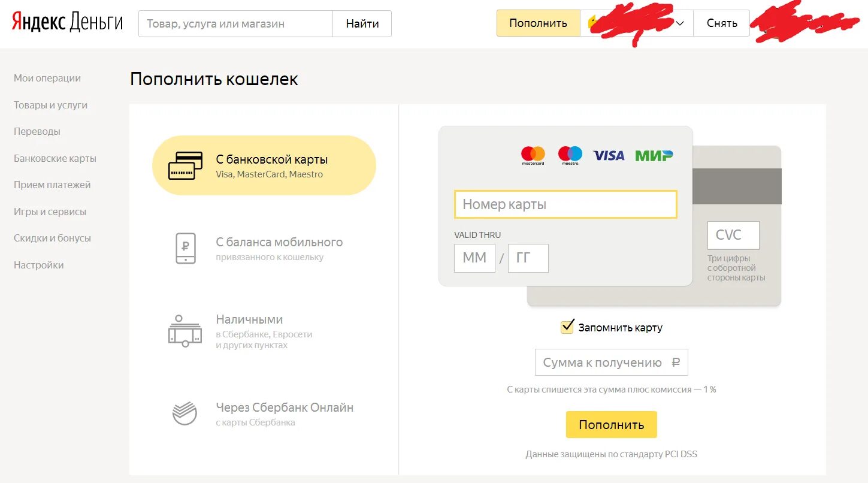
Task: Focus the Товар, услуга или магазин search field
Action: pyautogui.click(x=235, y=23)
